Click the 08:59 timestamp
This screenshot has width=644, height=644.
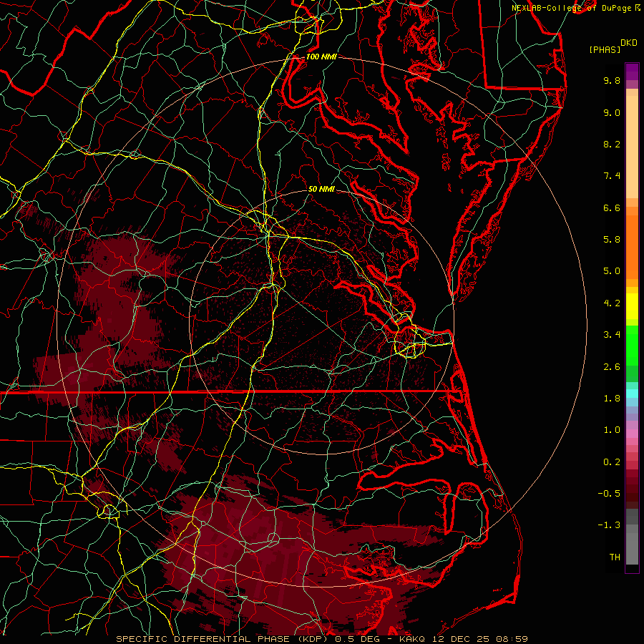(x=512, y=639)
